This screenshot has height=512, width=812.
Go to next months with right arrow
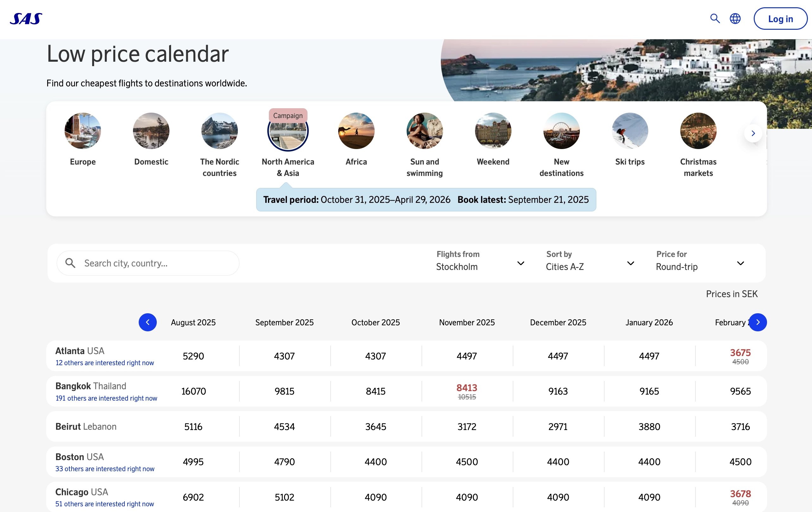click(x=758, y=322)
